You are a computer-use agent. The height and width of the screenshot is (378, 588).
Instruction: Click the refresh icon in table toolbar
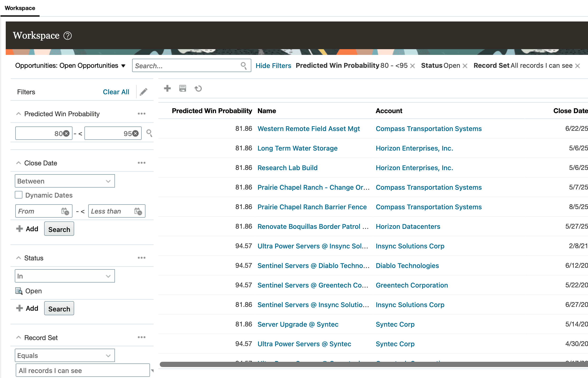point(198,88)
